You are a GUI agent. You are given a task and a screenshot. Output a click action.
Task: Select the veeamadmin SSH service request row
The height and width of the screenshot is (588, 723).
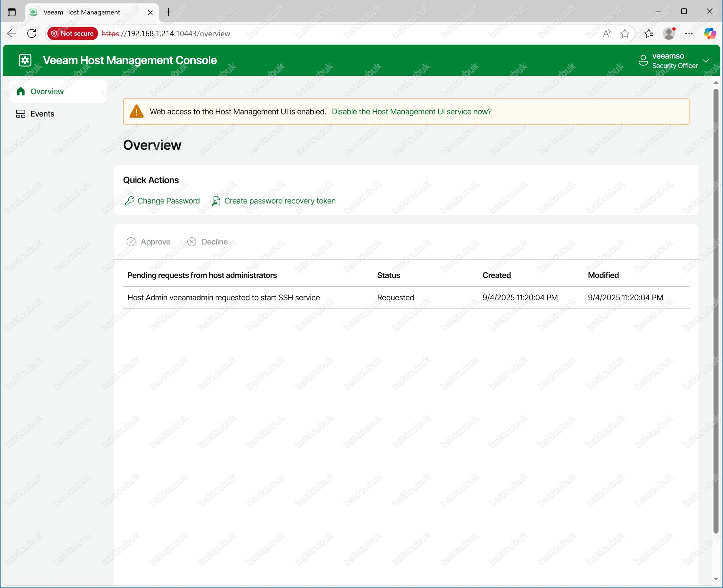406,298
